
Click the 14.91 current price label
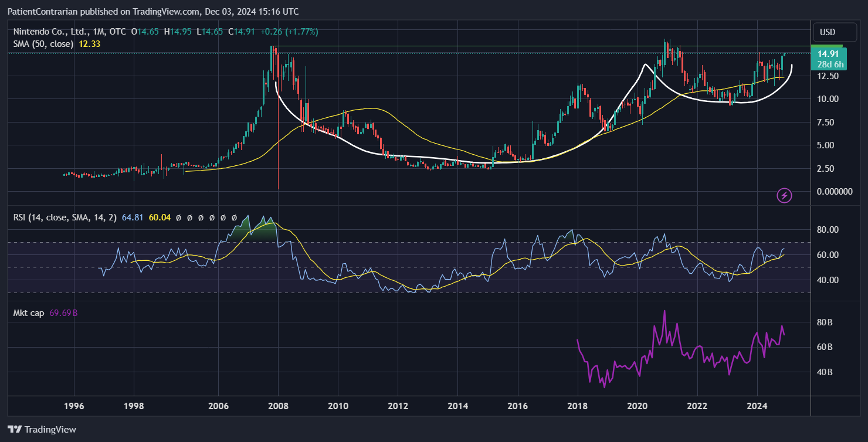coord(828,54)
